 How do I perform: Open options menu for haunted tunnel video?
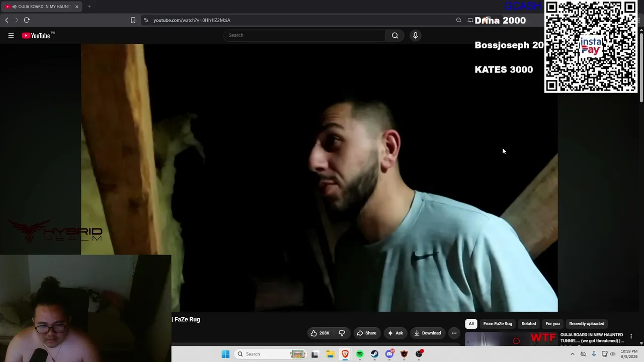pyautogui.click(x=631, y=336)
